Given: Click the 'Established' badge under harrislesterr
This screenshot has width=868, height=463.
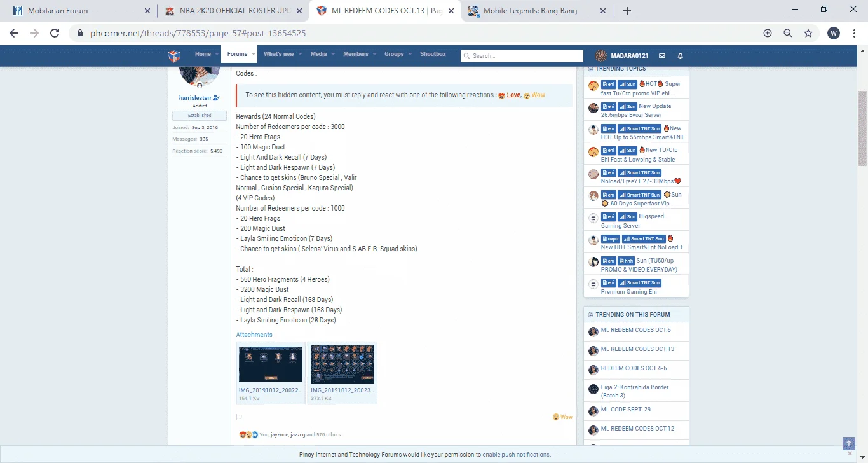Looking at the screenshot, I should (200, 116).
